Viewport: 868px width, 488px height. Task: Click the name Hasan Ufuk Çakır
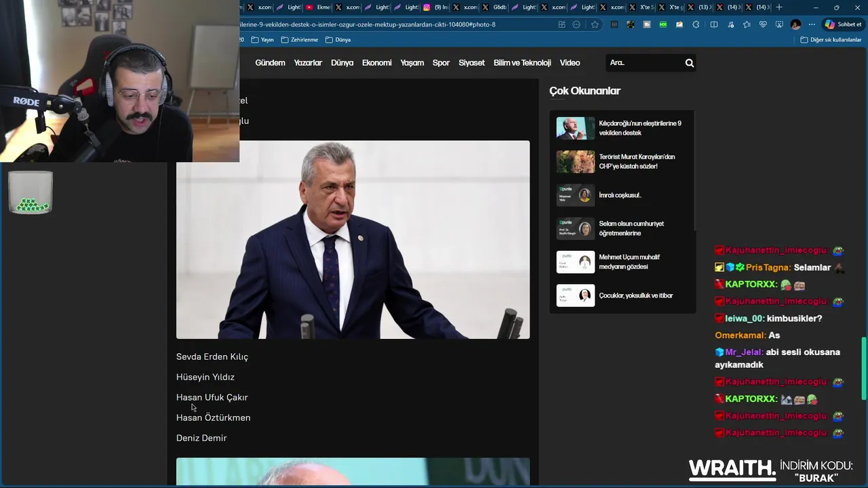click(x=212, y=397)
